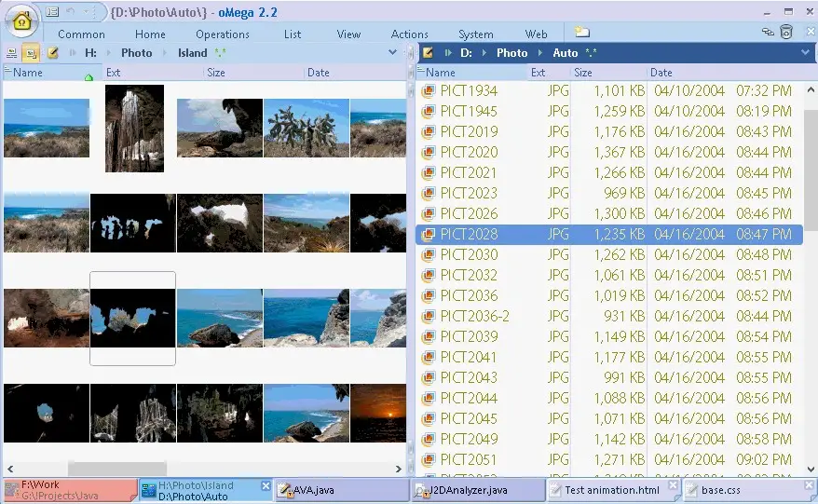Open the View menu
The width and height of the screenshot is (818, 504).
pyautogui.click(x=348, y=34)
